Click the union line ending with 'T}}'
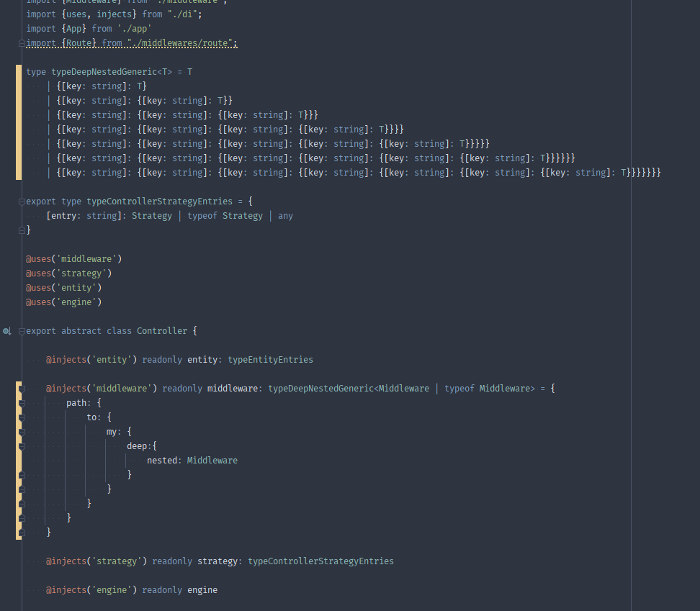 (144, 101)
